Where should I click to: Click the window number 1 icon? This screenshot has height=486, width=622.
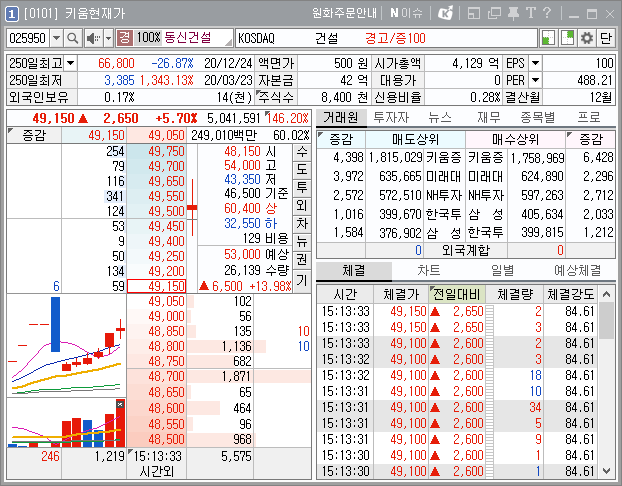[12, 14]
